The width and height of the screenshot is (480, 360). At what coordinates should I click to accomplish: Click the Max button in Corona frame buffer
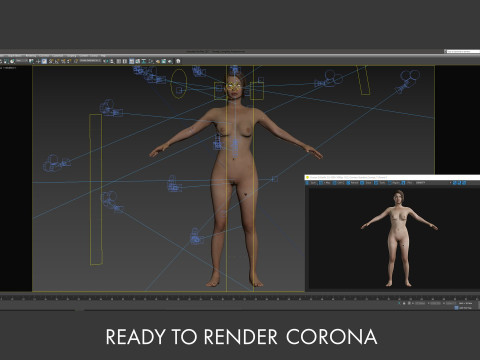click(325, 183)
